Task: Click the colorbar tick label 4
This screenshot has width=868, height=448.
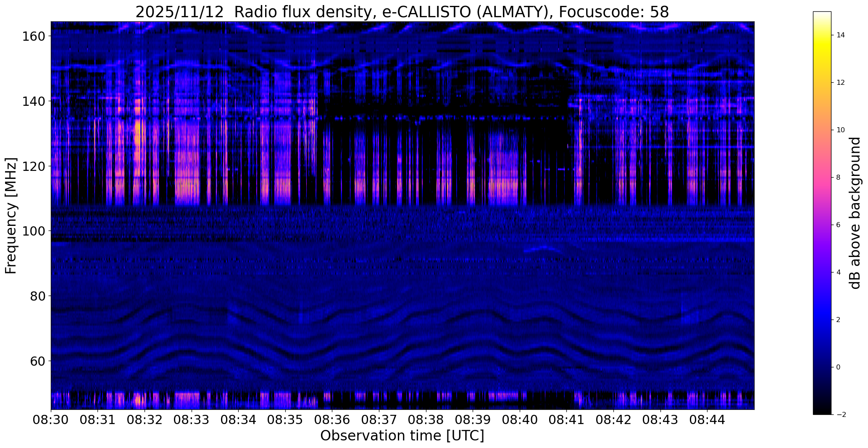Action: coord(839,272)
